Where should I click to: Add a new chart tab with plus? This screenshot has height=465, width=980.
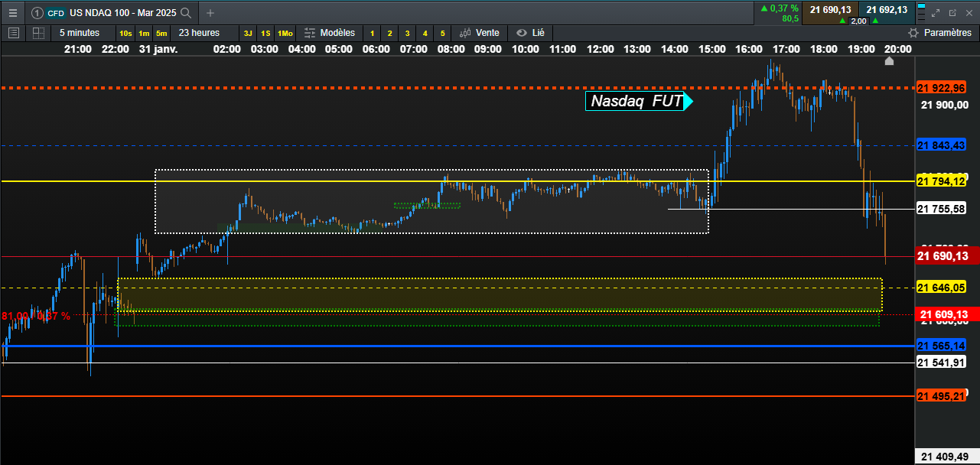pos(210,13)
